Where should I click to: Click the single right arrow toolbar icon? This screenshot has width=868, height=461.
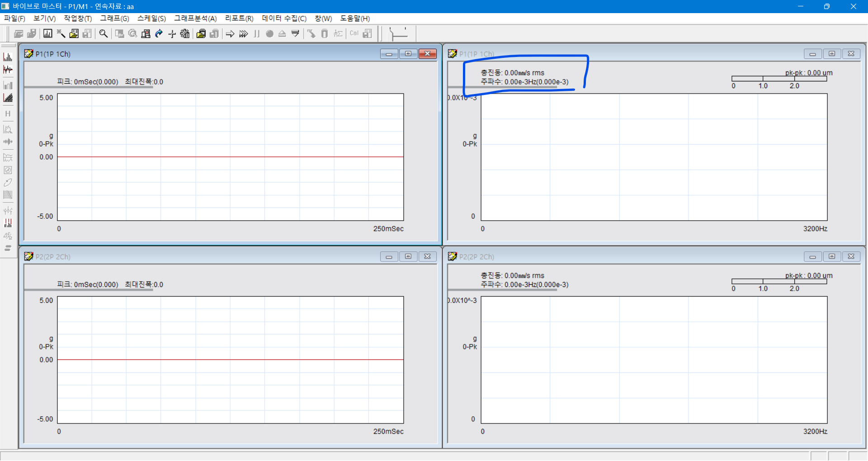230,34
